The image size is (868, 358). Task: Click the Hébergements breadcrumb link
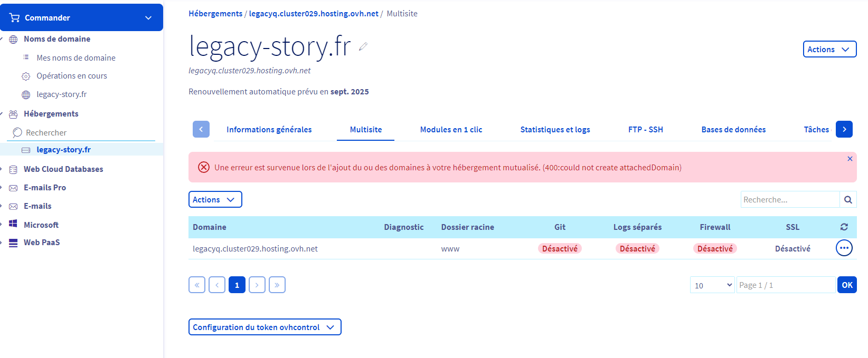pos(215,14)
